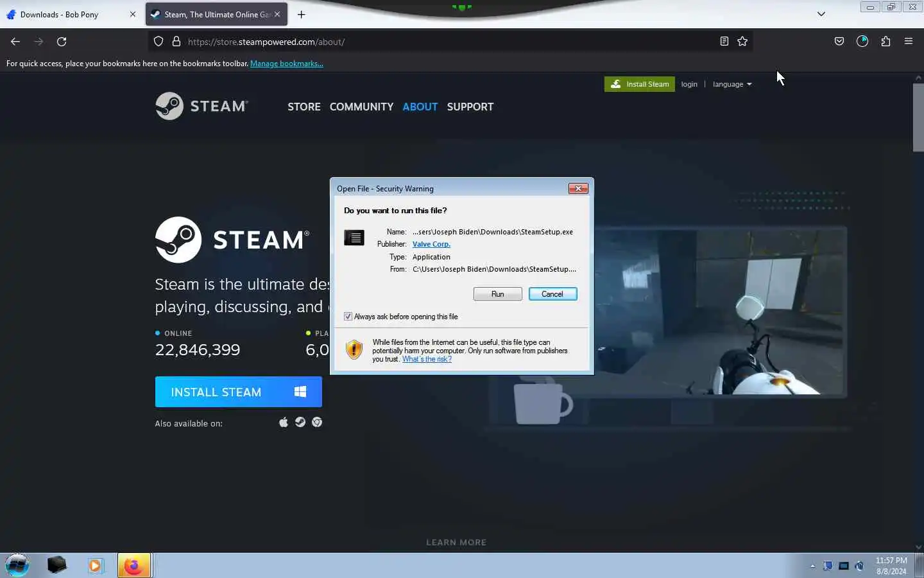The width and height of the screenshot is (924, 578).
Task: Click the SteamSetup application file icon
Action: coord(354,238)
